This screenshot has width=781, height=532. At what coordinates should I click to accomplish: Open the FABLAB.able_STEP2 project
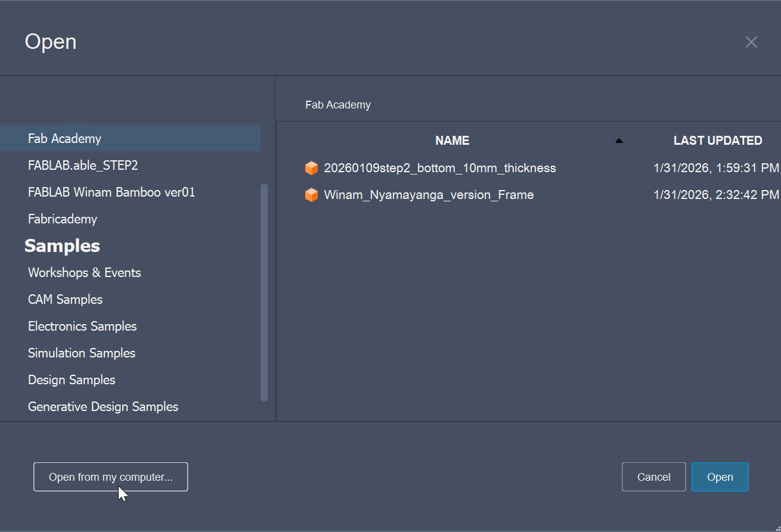coord(83,165)
